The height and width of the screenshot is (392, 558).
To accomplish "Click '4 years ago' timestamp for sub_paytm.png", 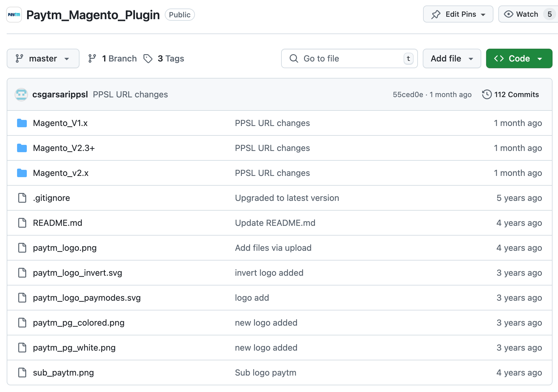I will [x=519, y=373].
